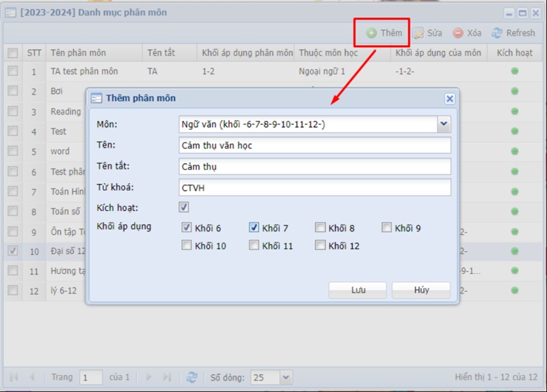Sort by Thuộc môn học column header
Screen dimensions: 547x392
coord(343,53)
